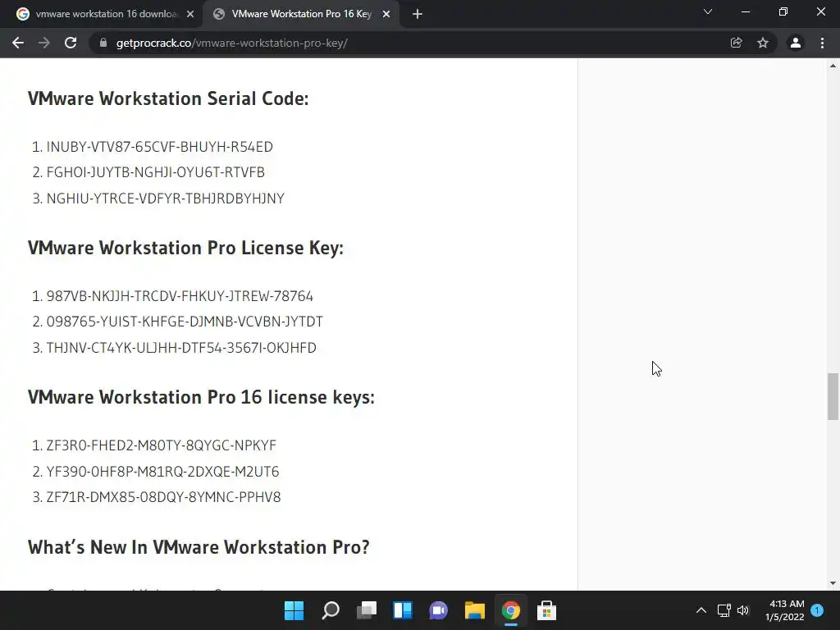
Task: Click heading VMware Workstation Pro License Key
Action: pos(186,248)
